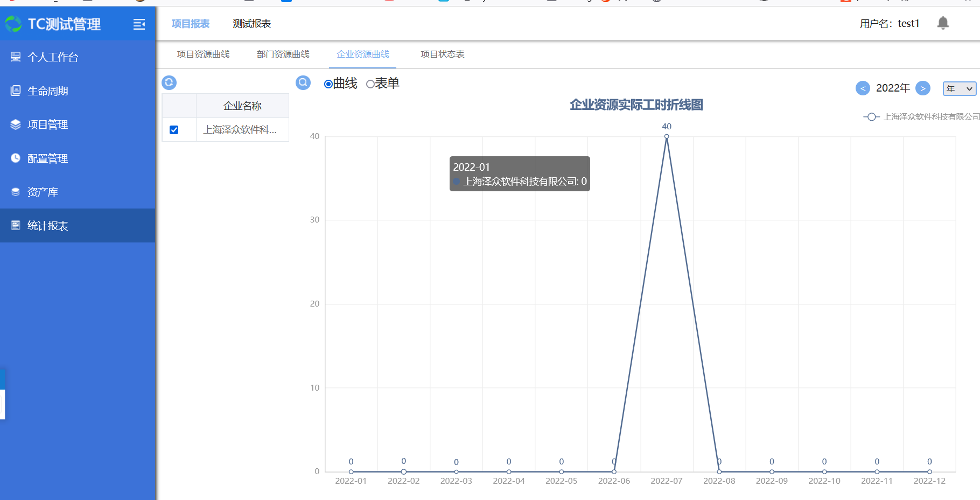Click the 项目报表 top navigation link

[190, 24]
